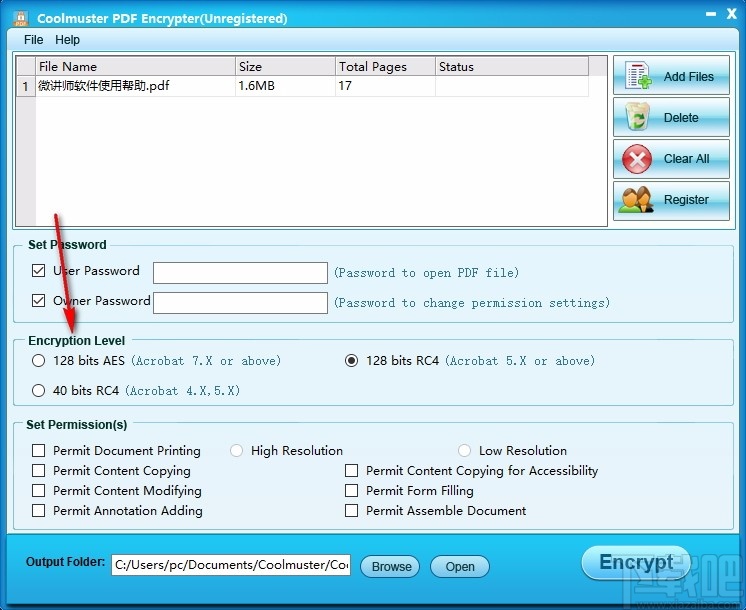Focus the User Password input field
Viewport: 746px width, 610px height.
(240, 273)
